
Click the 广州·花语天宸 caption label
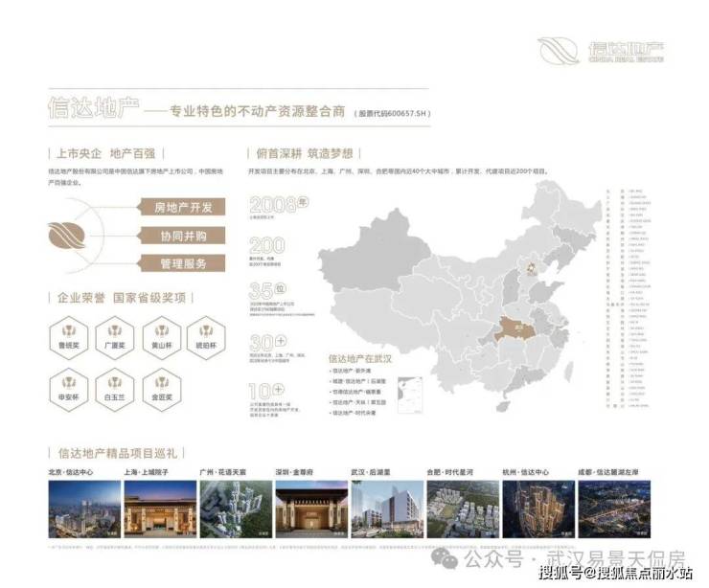pos(222,472)
